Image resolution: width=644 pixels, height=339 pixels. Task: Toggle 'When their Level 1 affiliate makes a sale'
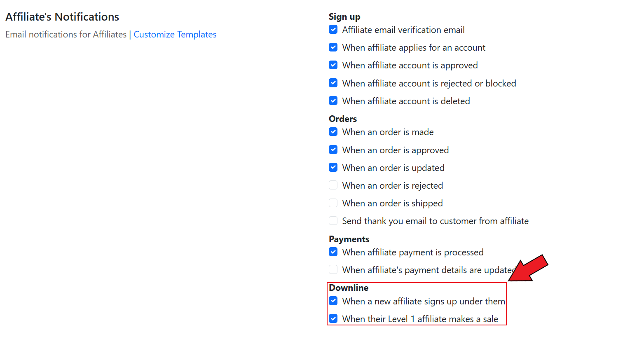[333, 319]
